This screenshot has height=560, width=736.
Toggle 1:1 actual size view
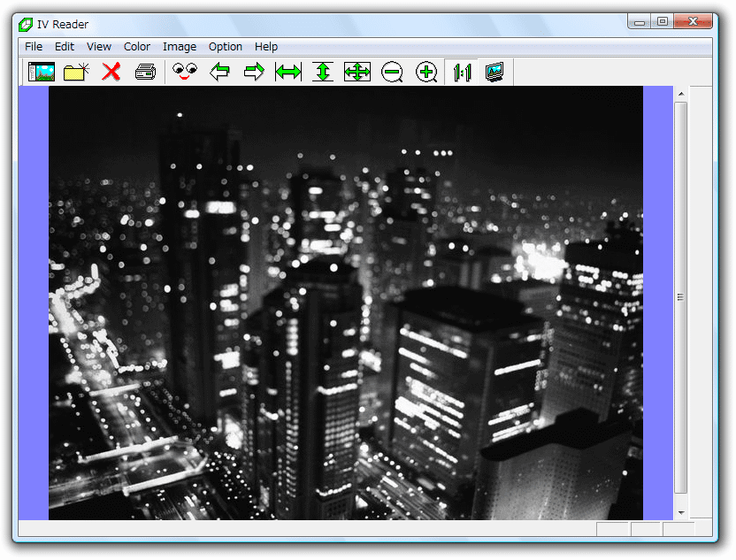(x=462, y=72)
